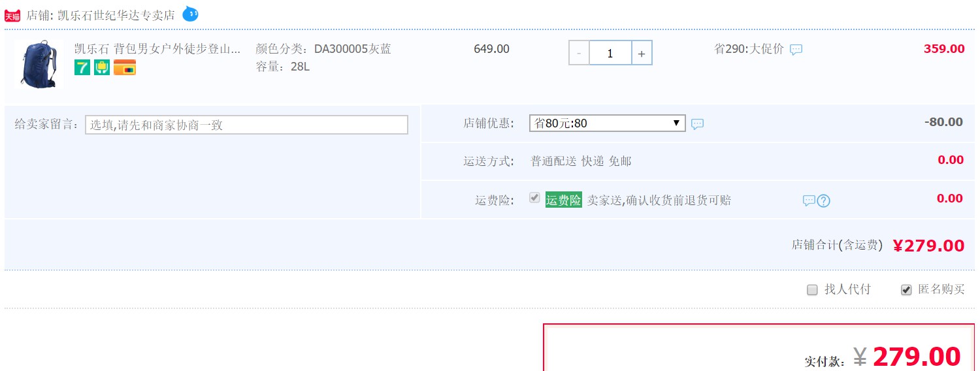Click the store total ¥279.00

coord(928,246)
